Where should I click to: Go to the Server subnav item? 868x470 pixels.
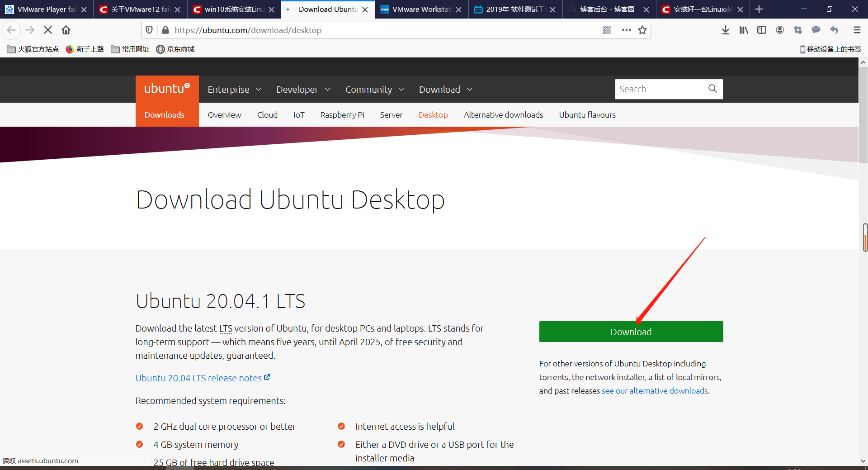pyautogui.click(x=392, y=115)
